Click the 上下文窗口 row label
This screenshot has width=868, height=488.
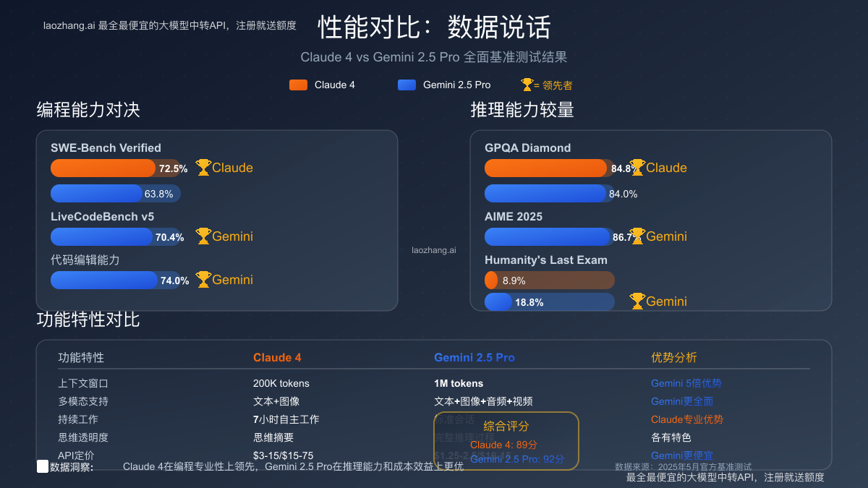coord(83,383)
